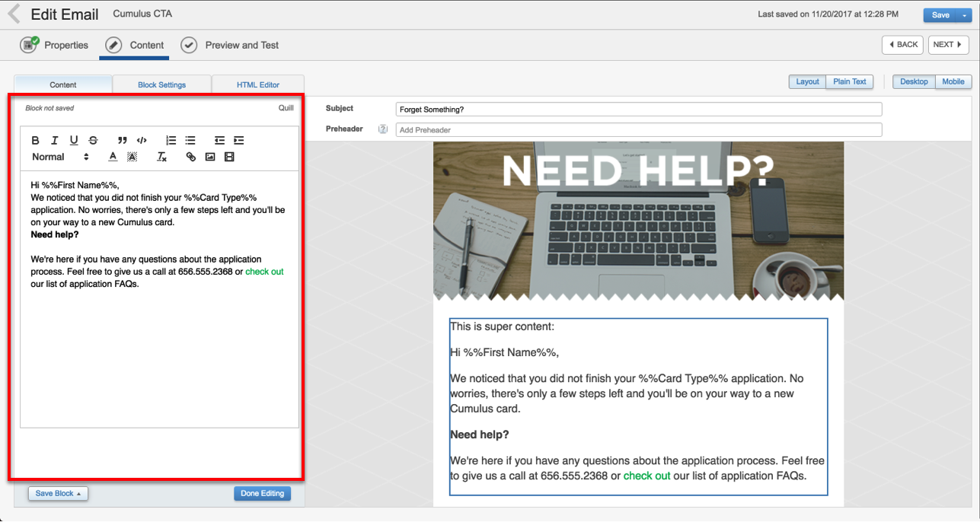This screenshot has width=980, height=522.
Task: Expand the Save Block options
Action: point(59,493)
